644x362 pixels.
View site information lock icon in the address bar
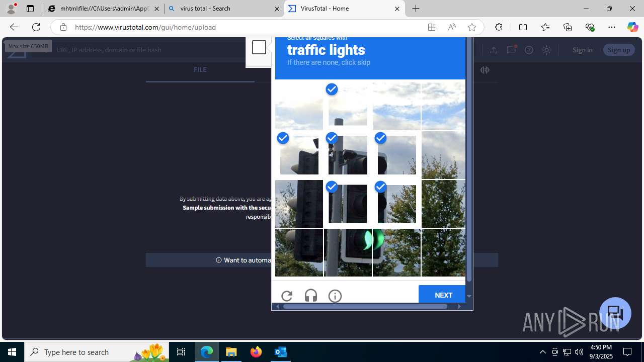point(63,27)
